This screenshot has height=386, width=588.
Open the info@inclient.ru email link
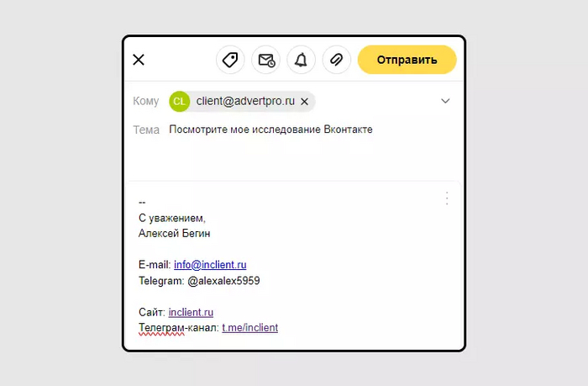click(210, 265)
